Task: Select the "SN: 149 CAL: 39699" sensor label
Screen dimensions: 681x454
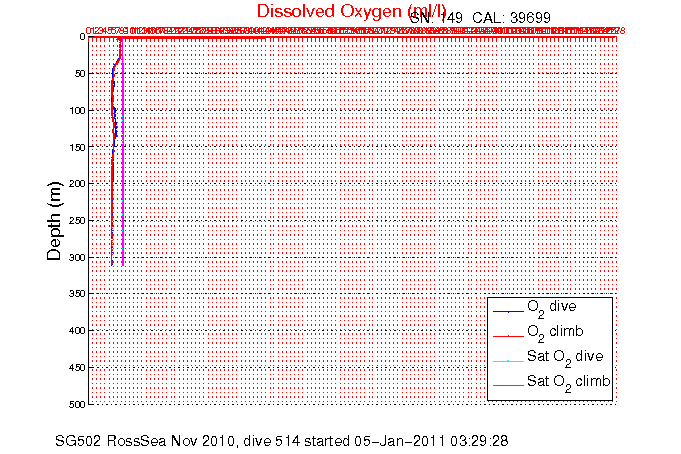Action: 480,18
